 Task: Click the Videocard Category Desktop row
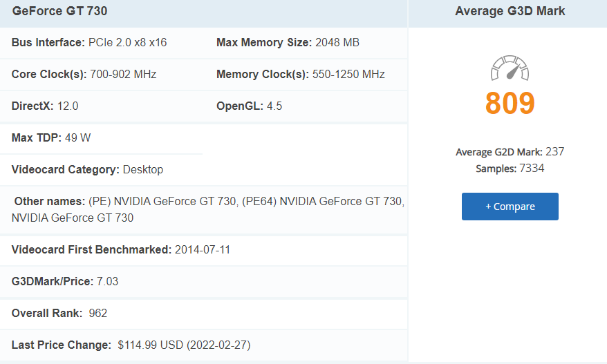click(x=87, y=169)
